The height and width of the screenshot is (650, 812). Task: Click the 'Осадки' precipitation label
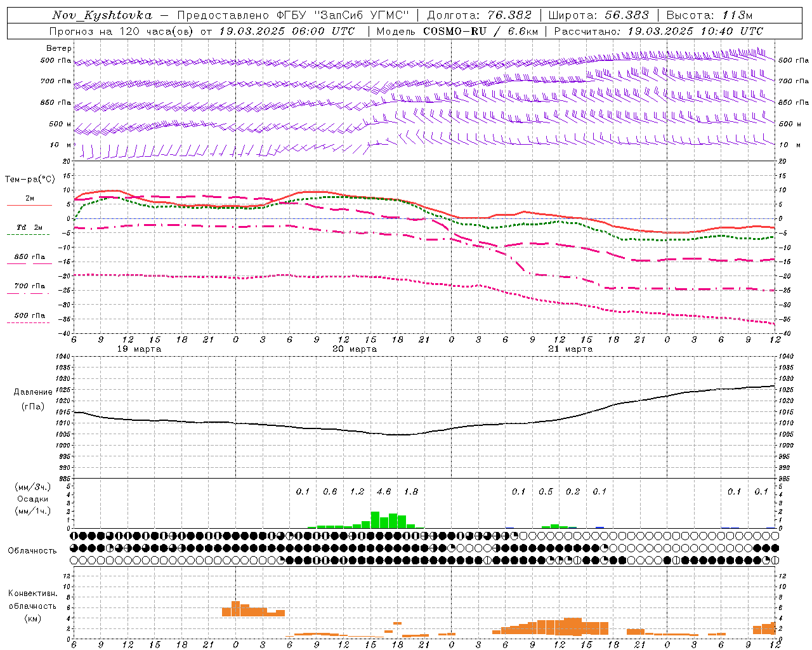point(33,499)
